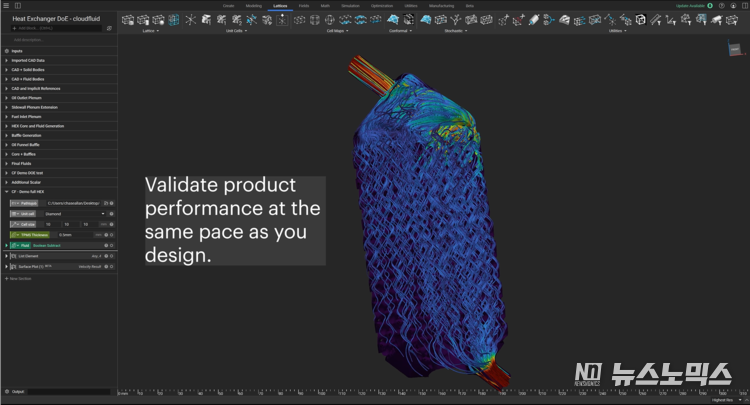Toggle the left panel layout icon beside the hamburger
Image resolution: width=750 pixels, height=405 pixels.
18,6
